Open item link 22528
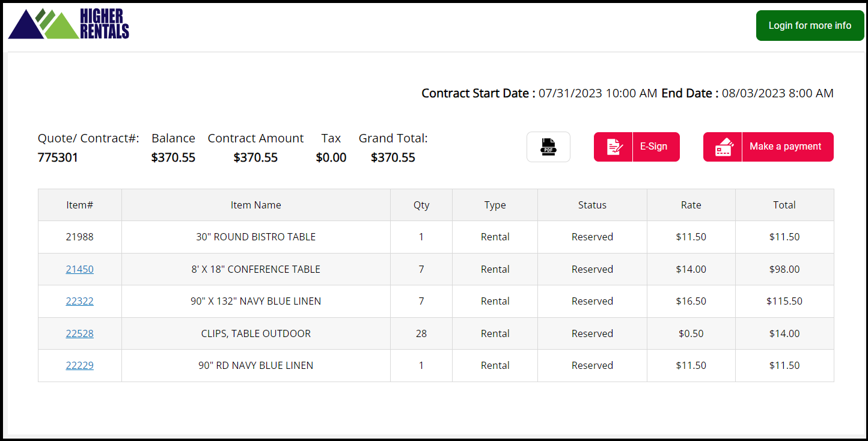This screenshot has height=441, width=868. pos(80,333)
